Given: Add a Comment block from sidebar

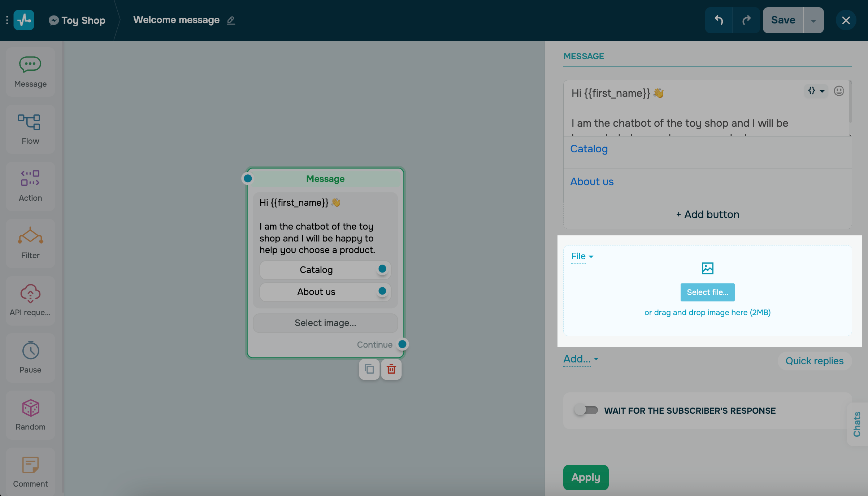Looking at the screenshot, I should coord(30,471).
